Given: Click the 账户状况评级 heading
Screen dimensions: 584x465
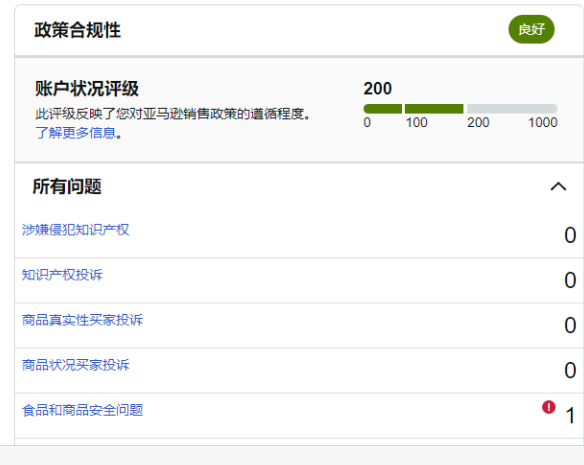Looking at the screenshot, I should click(87, 89).
